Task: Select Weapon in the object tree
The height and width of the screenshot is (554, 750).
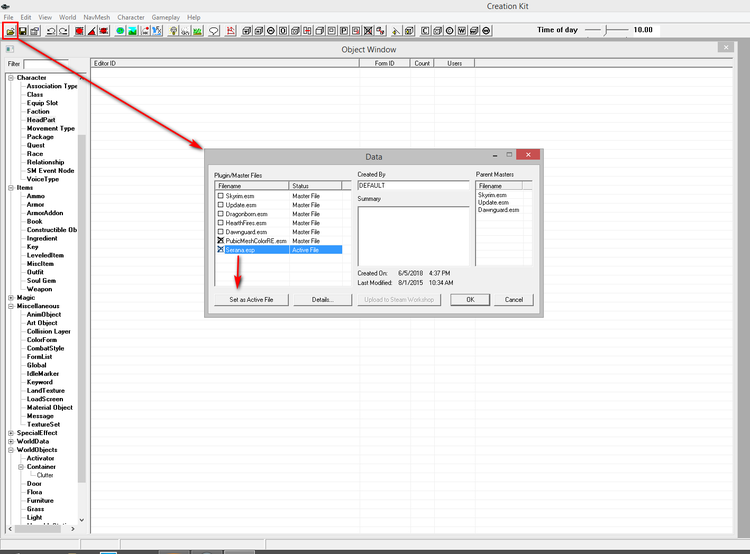Action: coord(39,289)
